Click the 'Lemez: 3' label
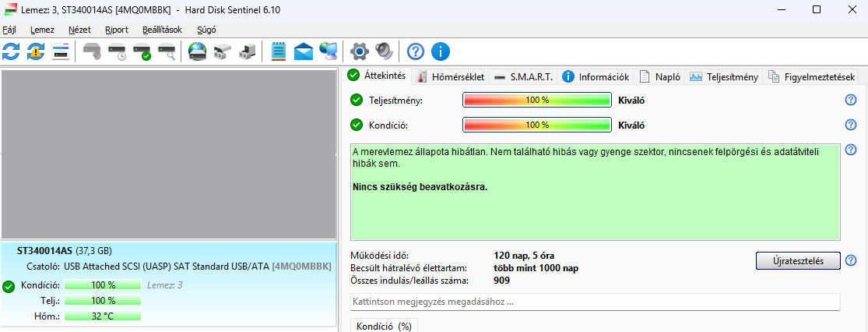The image size is (868, 332). coord(165,285)
